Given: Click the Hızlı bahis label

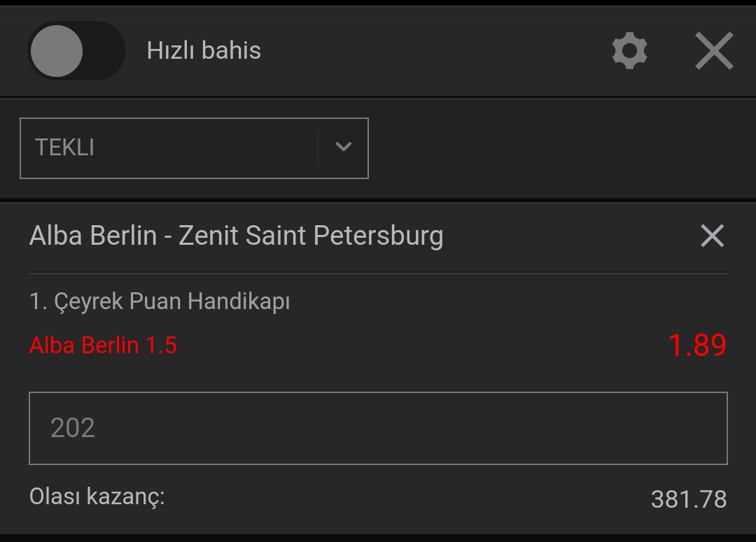Looking at the screenshot, I should (204, 50).
